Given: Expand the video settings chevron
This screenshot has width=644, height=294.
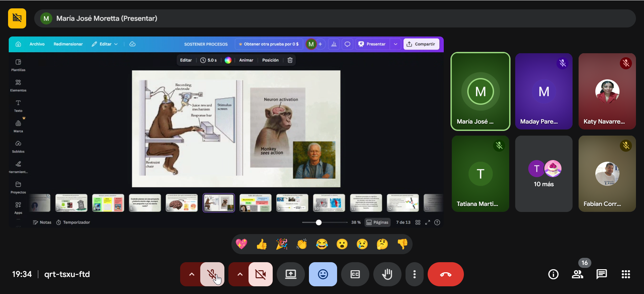Looking at the screenshot, I should (x=240, y=274).
